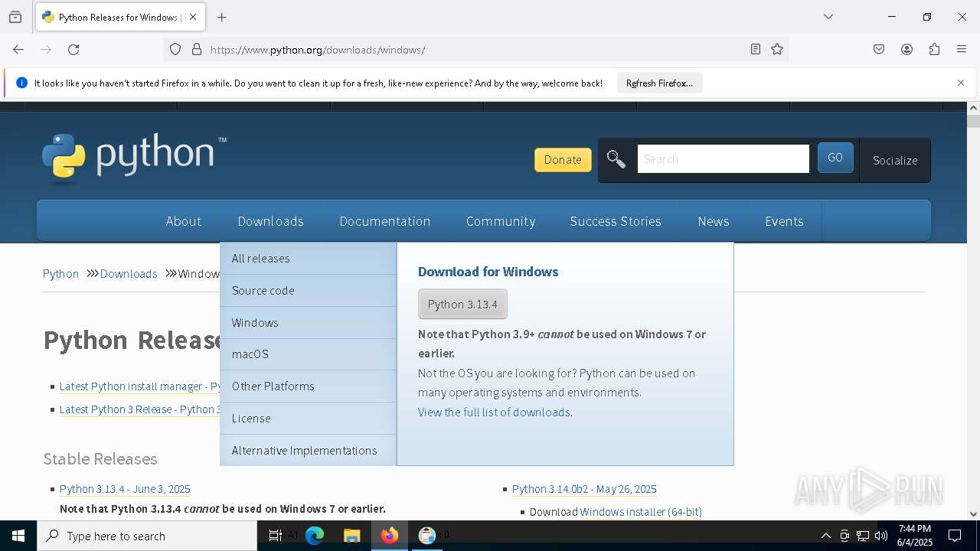The width and height of the screenshot is (980, 551).
Task: Select macOS in Downloads menu
Action: [308, 354]
